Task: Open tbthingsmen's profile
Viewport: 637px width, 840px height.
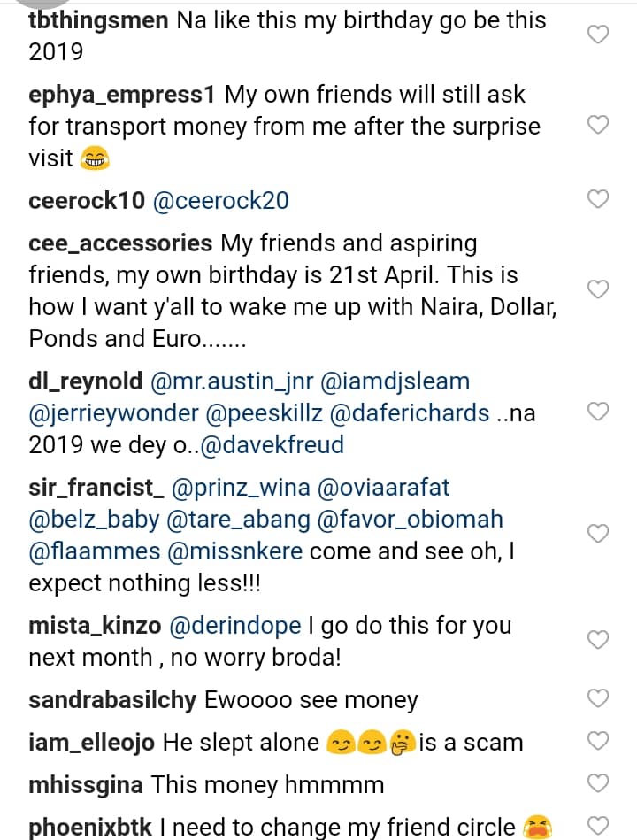Action: pyautogui.click(x=98, y=19)
